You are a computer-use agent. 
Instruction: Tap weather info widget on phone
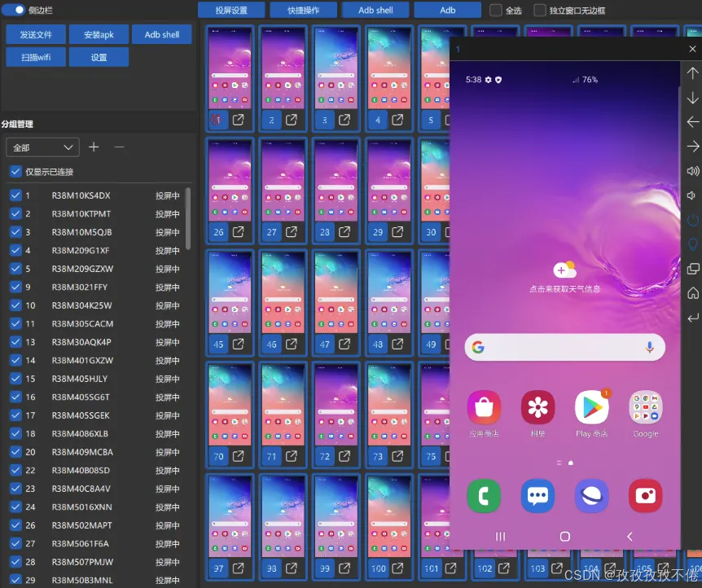point(564,278)
